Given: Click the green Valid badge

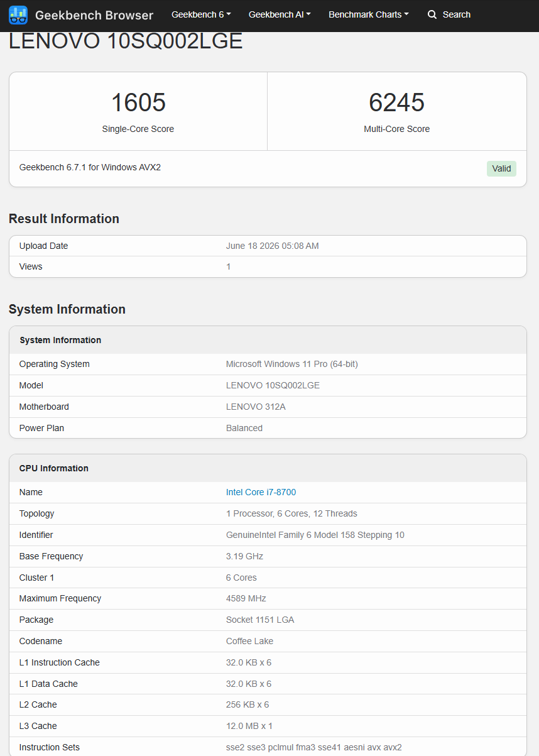Looking at the screenshot, I should tap(501, 168).
